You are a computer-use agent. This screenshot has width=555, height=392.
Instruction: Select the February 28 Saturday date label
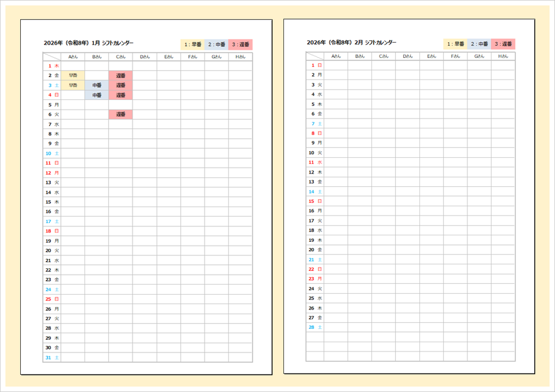pyautogui.click(x=315, y=327)
